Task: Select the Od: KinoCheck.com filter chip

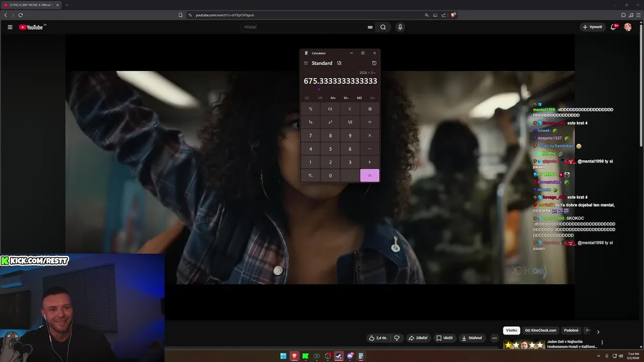Action: (541, 330)
